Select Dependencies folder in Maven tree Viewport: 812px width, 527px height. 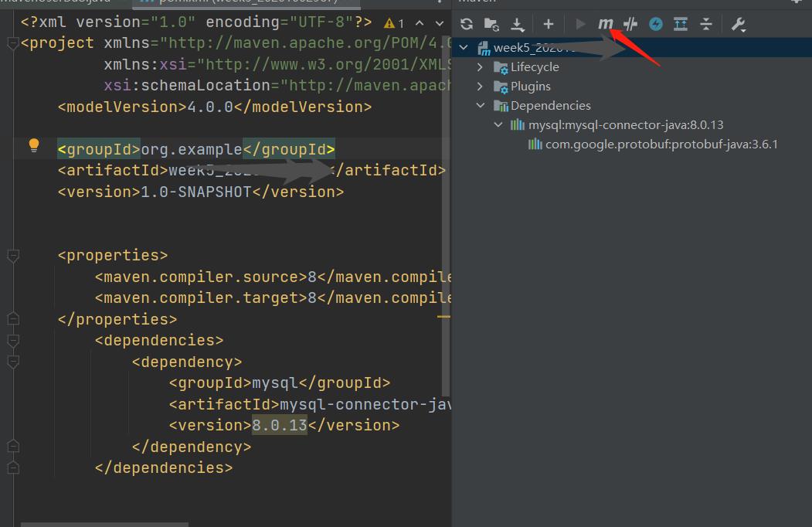click(x=542, y=105)
